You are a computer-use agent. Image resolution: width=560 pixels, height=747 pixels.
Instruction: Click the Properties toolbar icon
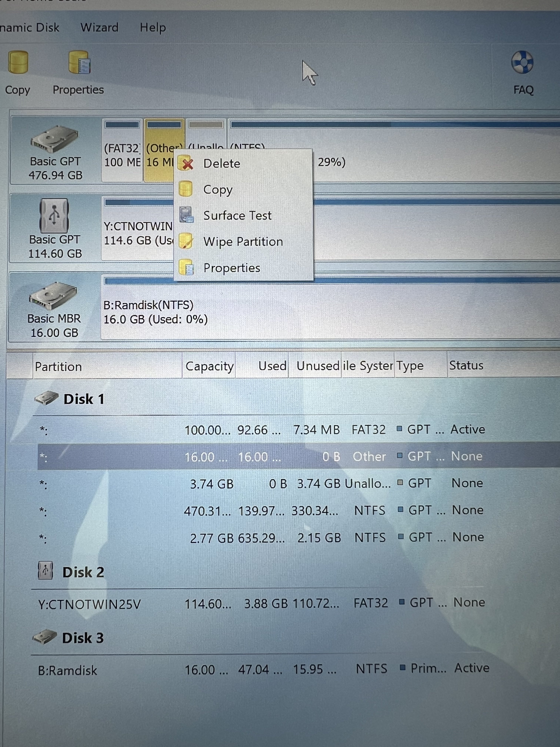click(79, 62)
